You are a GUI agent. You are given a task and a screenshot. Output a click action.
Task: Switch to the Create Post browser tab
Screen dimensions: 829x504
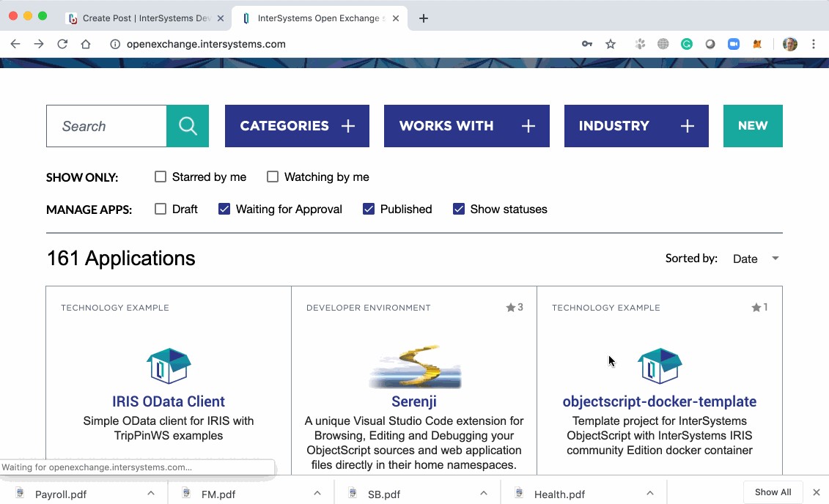click(144, 18)
